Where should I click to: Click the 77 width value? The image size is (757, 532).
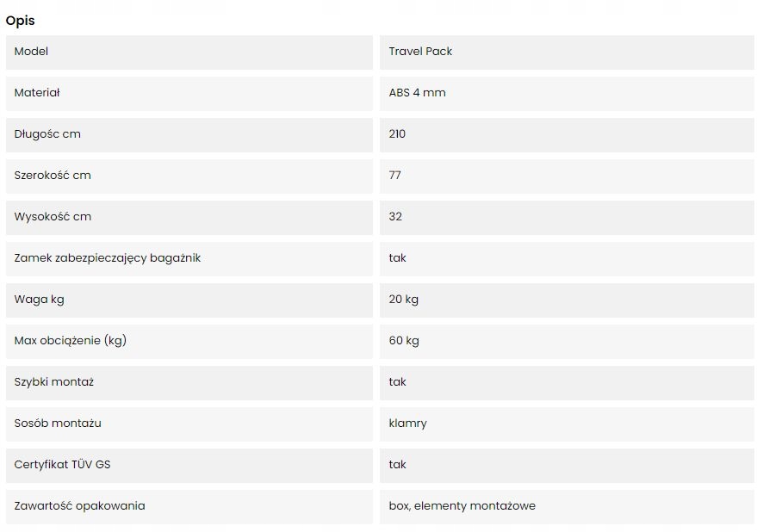tap(395, 176)
